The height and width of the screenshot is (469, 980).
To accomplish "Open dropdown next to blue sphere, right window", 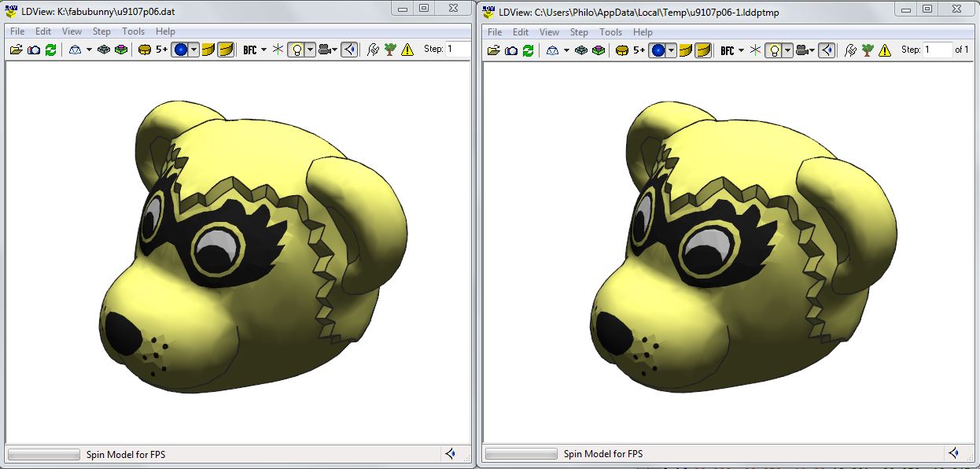I will (x=671, y=50).
